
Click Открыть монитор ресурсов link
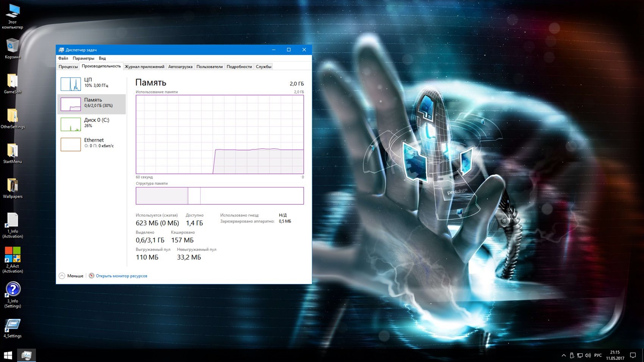(x=121, y=276)
